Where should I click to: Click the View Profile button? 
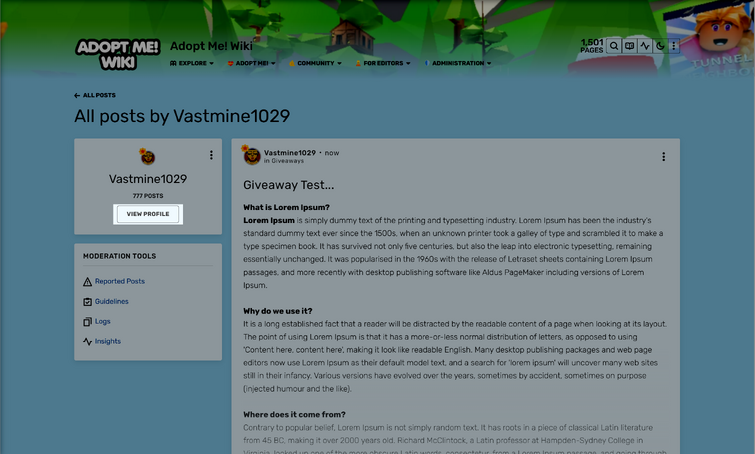[x=148, y=214]
